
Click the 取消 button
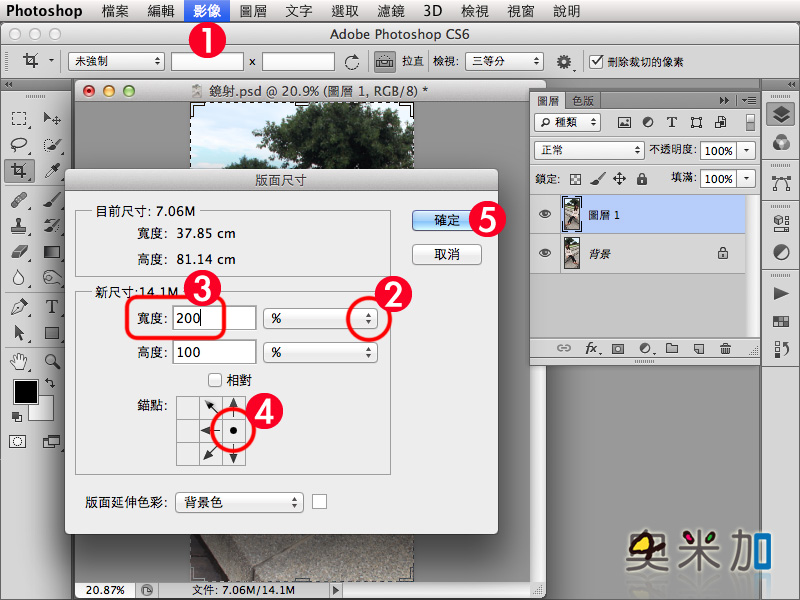click(x=446, y=254)
